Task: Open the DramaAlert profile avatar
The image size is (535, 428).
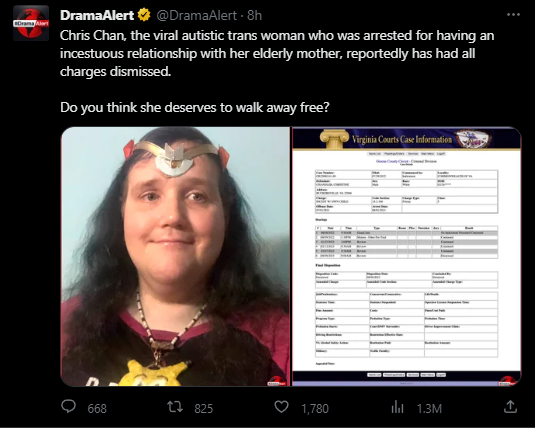Action: click(31, 23)
